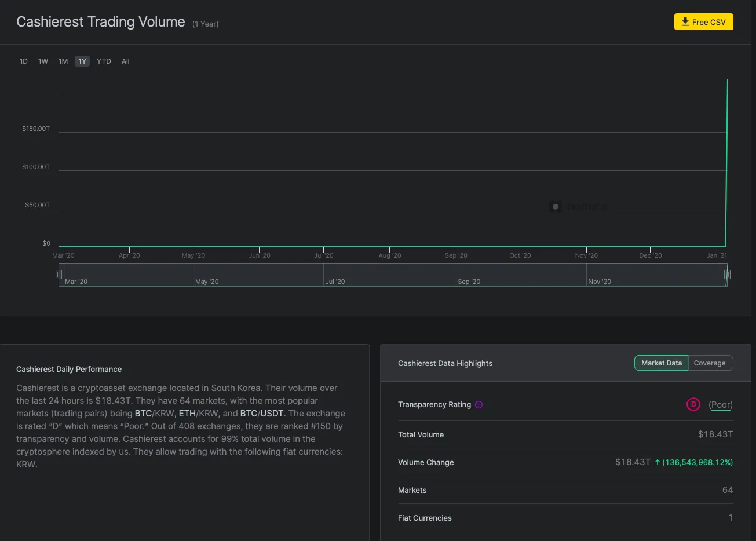The image size is (756, 541).
Task: Click the Total Volume value $18.43T
Action: 715,434
